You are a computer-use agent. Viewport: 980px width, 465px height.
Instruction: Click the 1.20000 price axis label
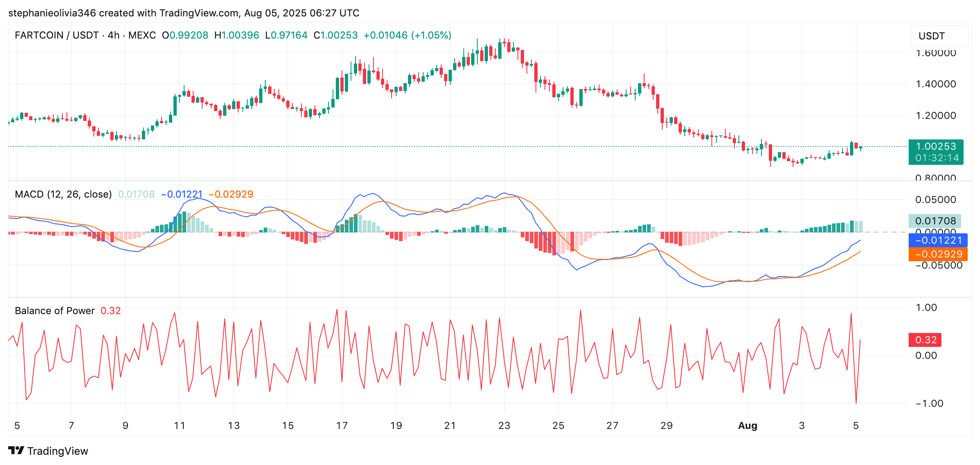pyautogui.click(x=936, y=116)
